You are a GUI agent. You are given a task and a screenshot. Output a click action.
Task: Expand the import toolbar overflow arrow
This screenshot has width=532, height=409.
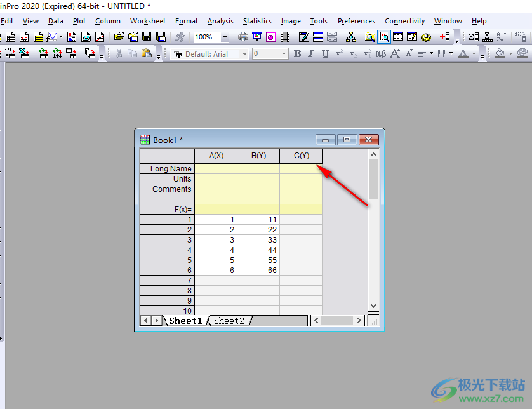click(102, 57)
